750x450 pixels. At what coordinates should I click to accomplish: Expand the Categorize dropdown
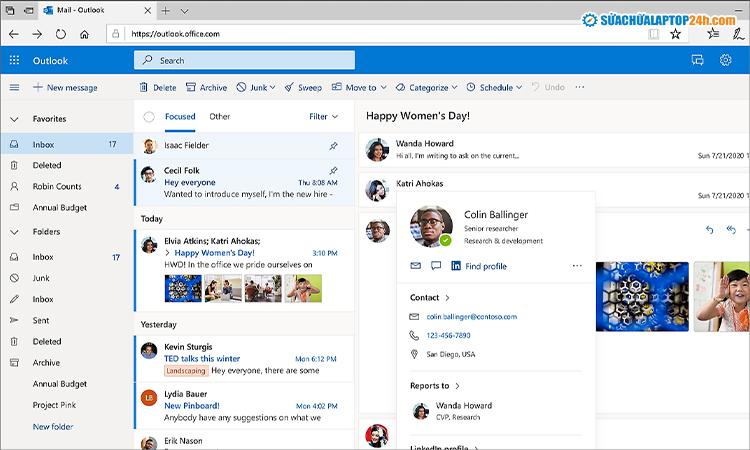tap(428, 88)
